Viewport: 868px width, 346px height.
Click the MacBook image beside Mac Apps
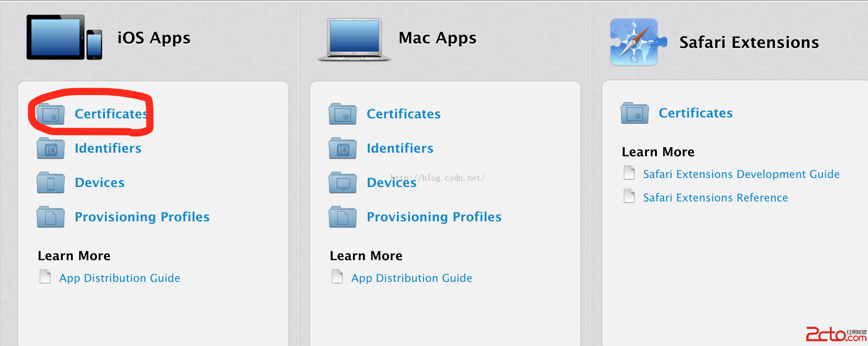pos(354,40)
